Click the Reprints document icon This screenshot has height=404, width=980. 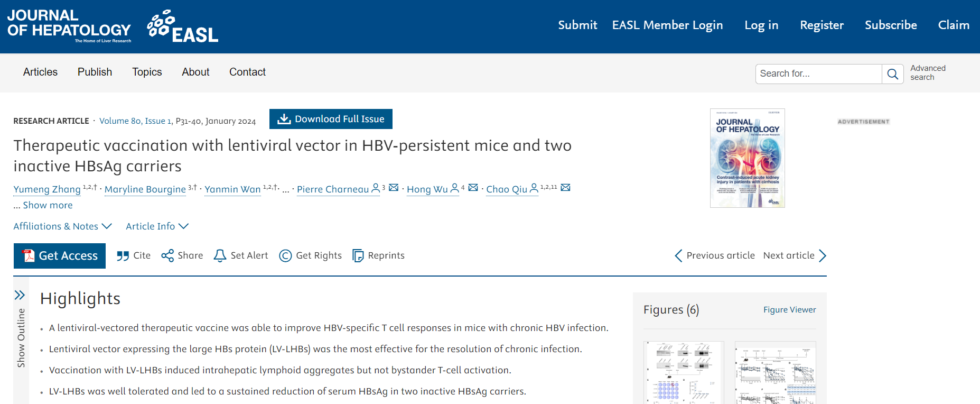pos(358,256)
